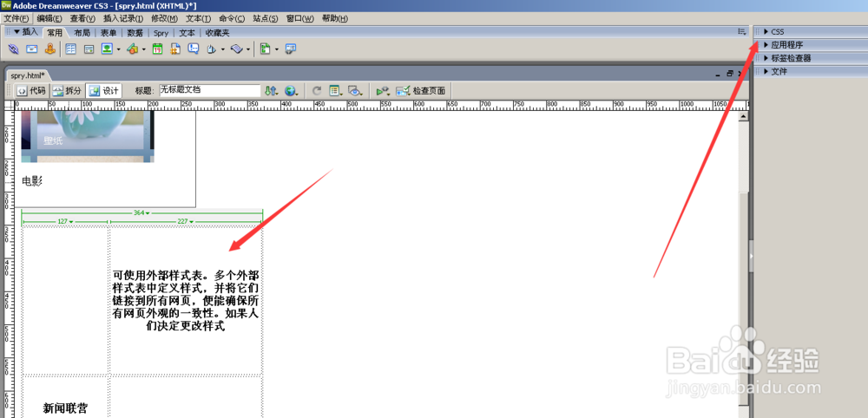
Task: Open the 站点(S) menu
Action: pos(266,19)
